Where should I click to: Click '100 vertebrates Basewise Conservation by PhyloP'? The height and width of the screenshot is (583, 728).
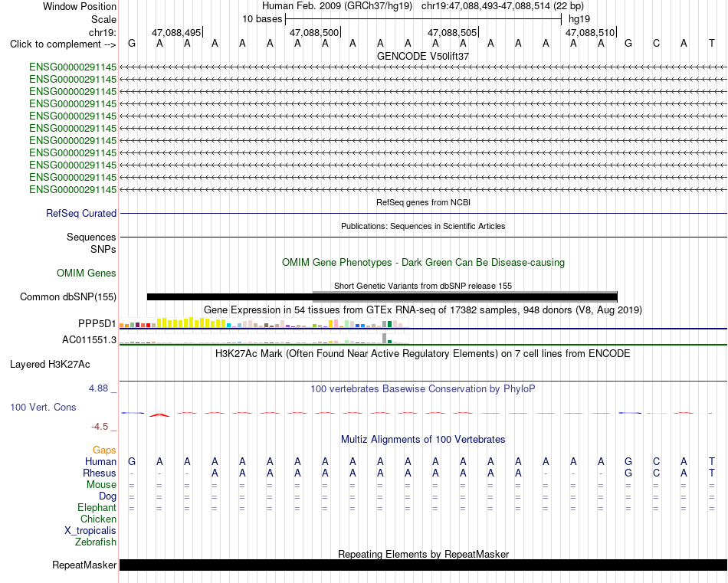coord(423,389)
